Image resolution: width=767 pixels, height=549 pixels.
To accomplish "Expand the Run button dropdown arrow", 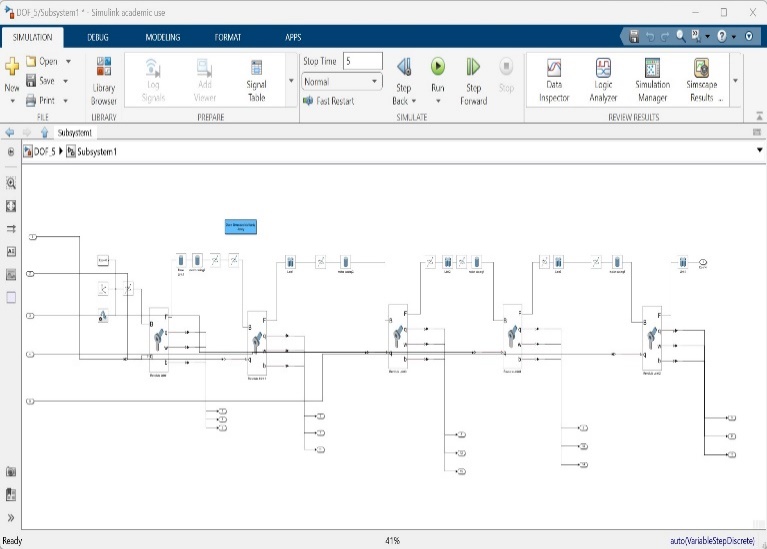I will tap(438, 101).
